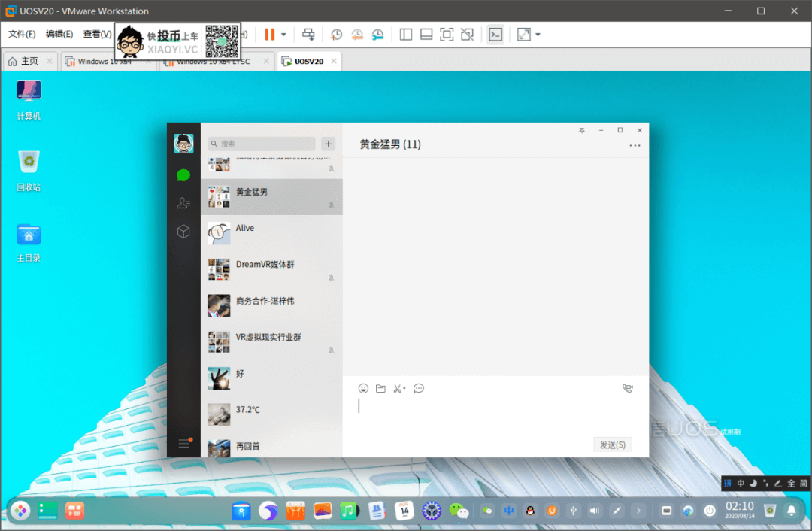Open the music player dock icon
This screenshot has width=812, height=531.
click(350, 511)
